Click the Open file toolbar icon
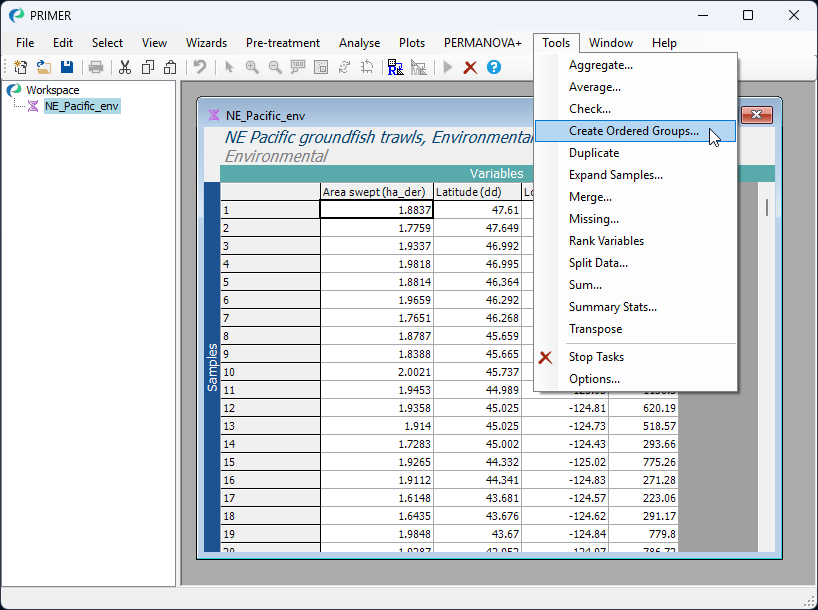 (44, 67)
